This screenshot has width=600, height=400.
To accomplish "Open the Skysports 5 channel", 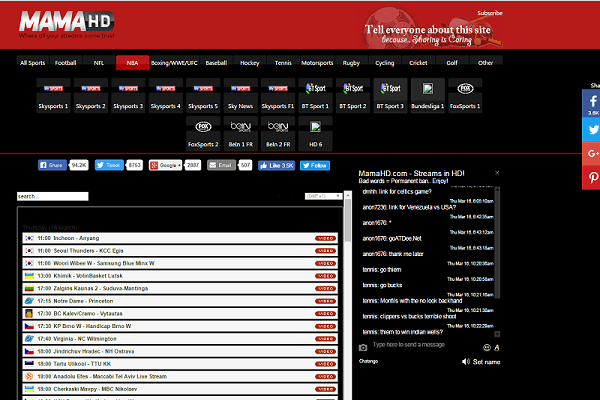I will tap(203, 96).
